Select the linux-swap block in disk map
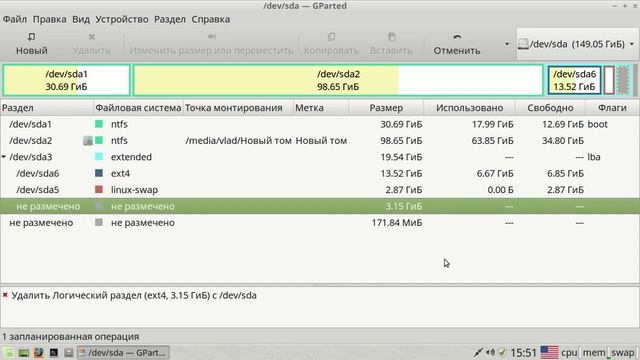 [609, 80]
